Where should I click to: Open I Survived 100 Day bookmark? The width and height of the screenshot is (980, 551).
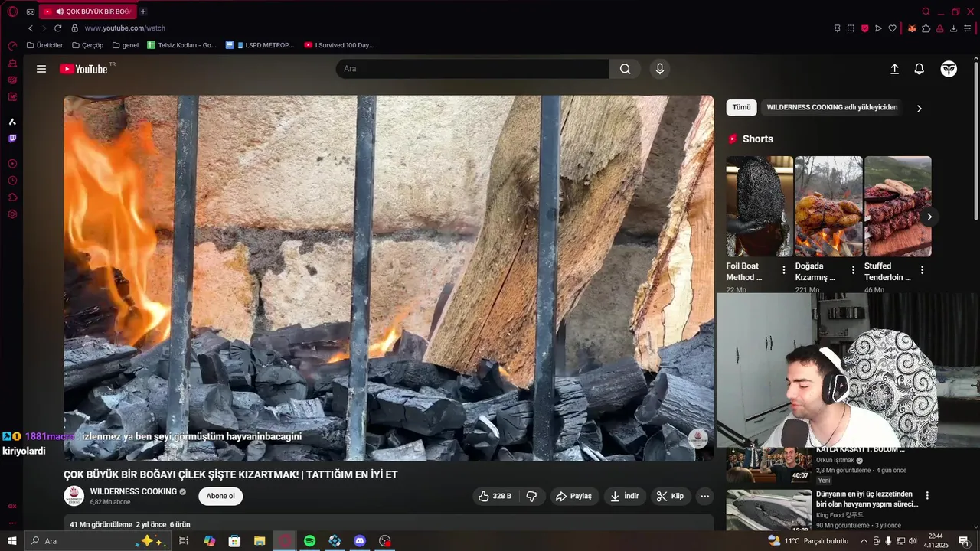339,45
